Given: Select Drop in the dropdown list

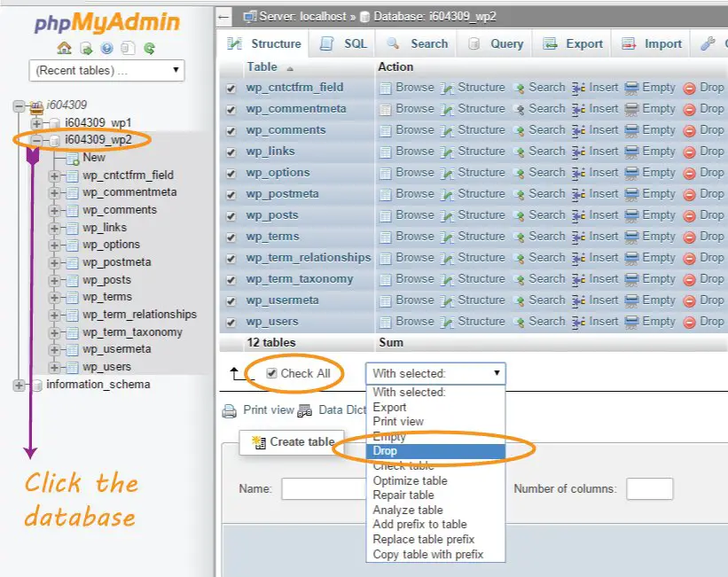Looking at the screenshot, I should pos(435,451).
